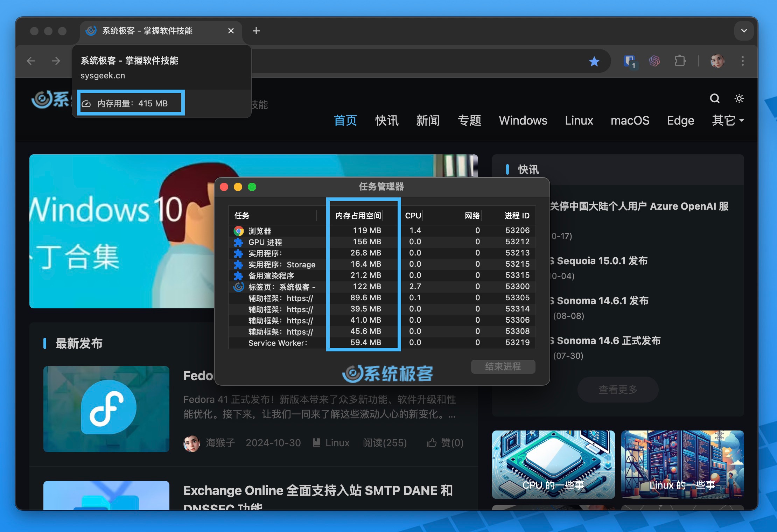Expand the tab search dropdown arrow
This screenshot has width=777, height=532.
coord(744,31)
